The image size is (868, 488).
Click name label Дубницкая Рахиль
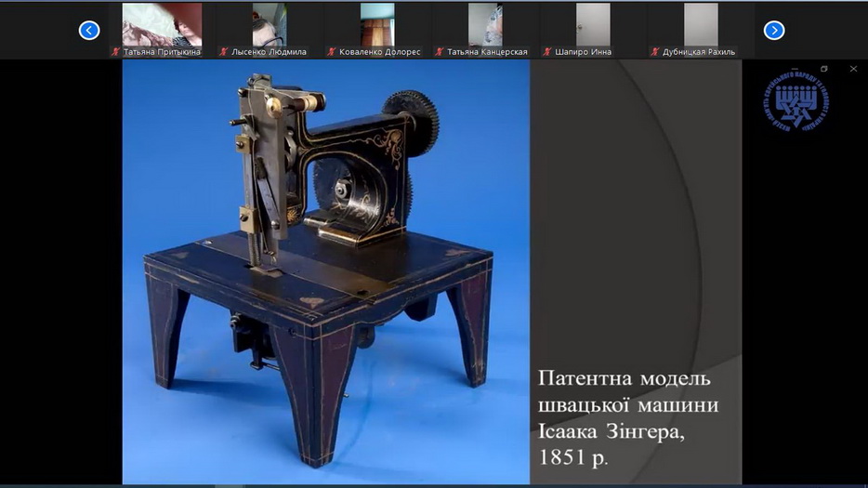click(699, 52)
